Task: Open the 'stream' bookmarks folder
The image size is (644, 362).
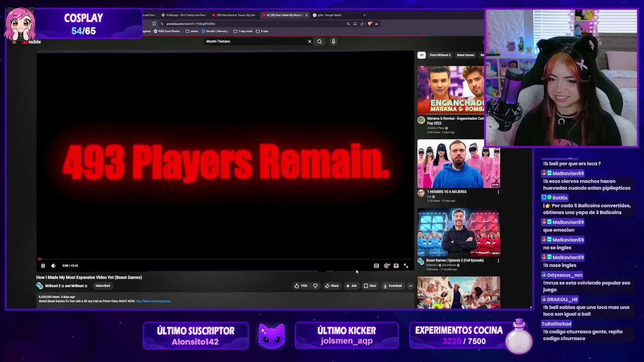Action: pos(192,31)
